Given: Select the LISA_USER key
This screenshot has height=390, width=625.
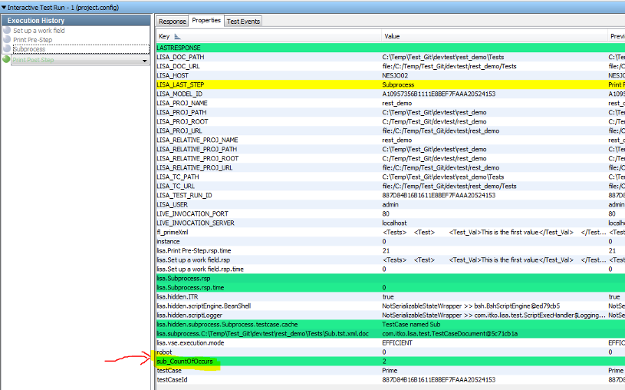Looking at the screenshot, I should tap(172, 205).
